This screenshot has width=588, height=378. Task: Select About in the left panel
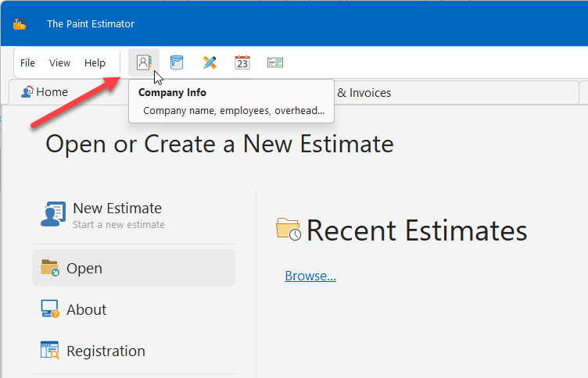point(87,309)
